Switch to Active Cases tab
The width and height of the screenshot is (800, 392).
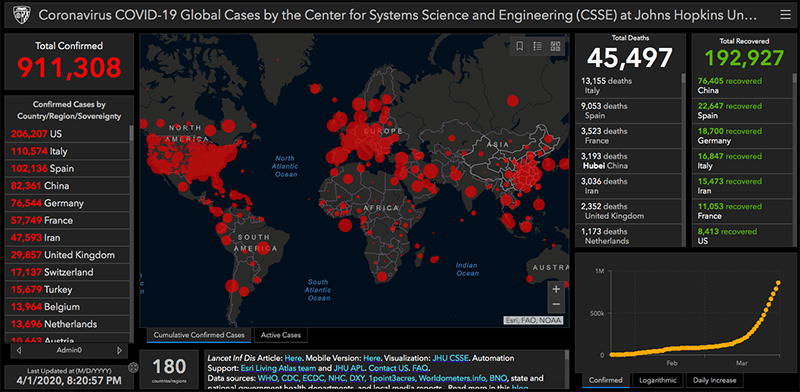click(281, 335)
